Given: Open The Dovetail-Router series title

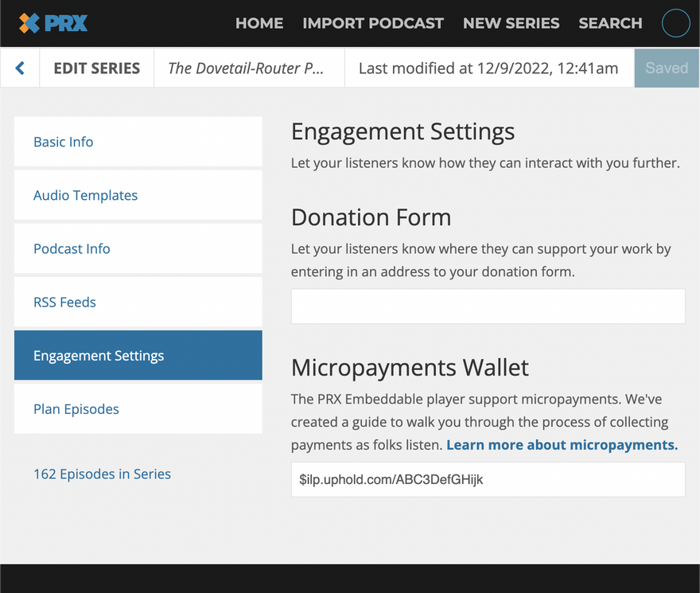Looking at the screenshot, I should 246,68.
